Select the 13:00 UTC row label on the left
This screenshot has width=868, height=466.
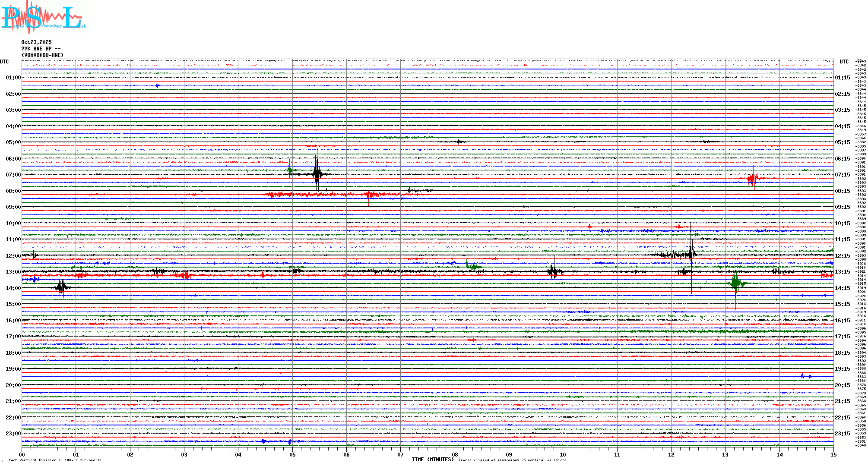coord(13,272)
